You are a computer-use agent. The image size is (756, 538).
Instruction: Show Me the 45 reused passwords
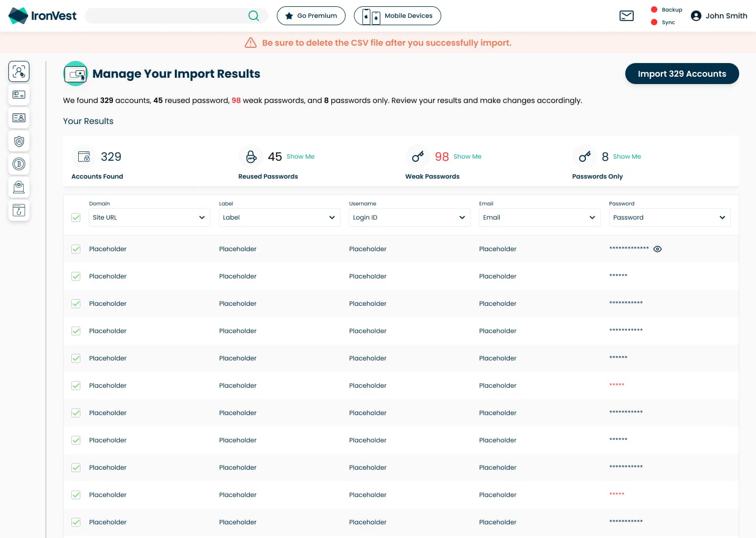[300, 157]
